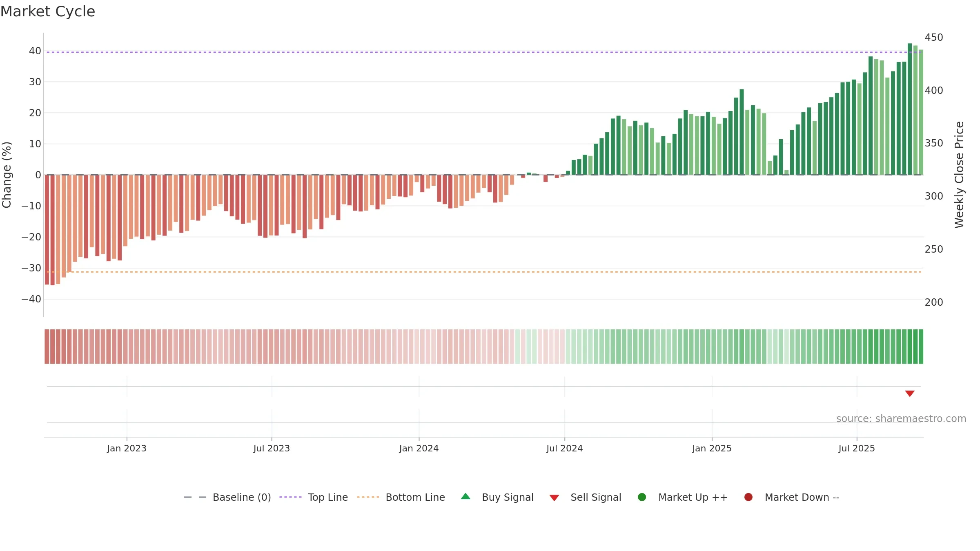Click the grey dashed Baseline legend sample
Screen dimensions: 980x551
pyautogui.click(x=195, y=497)
